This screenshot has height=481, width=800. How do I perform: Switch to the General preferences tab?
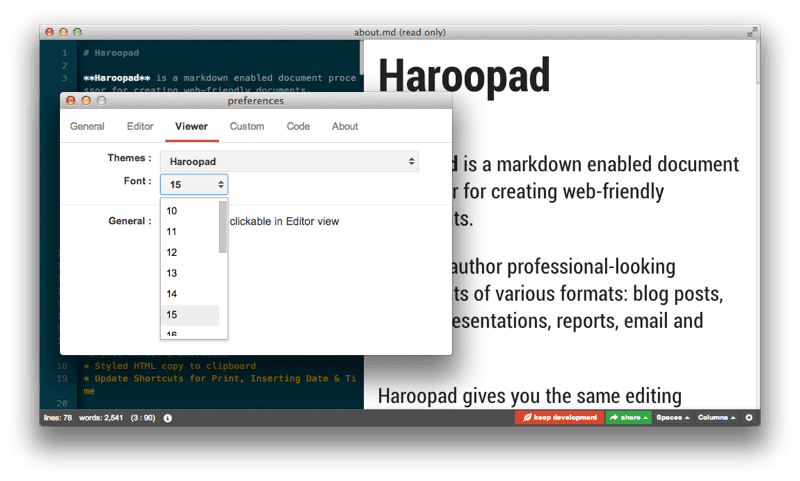tap(87, 126)
